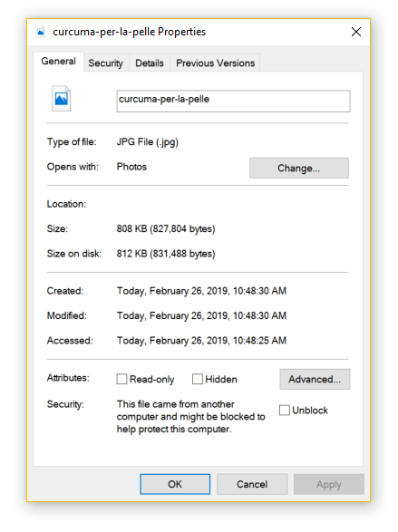Confirm with the OK button
This screenshot has width=398, height=532.
click(x=175, y=484)
